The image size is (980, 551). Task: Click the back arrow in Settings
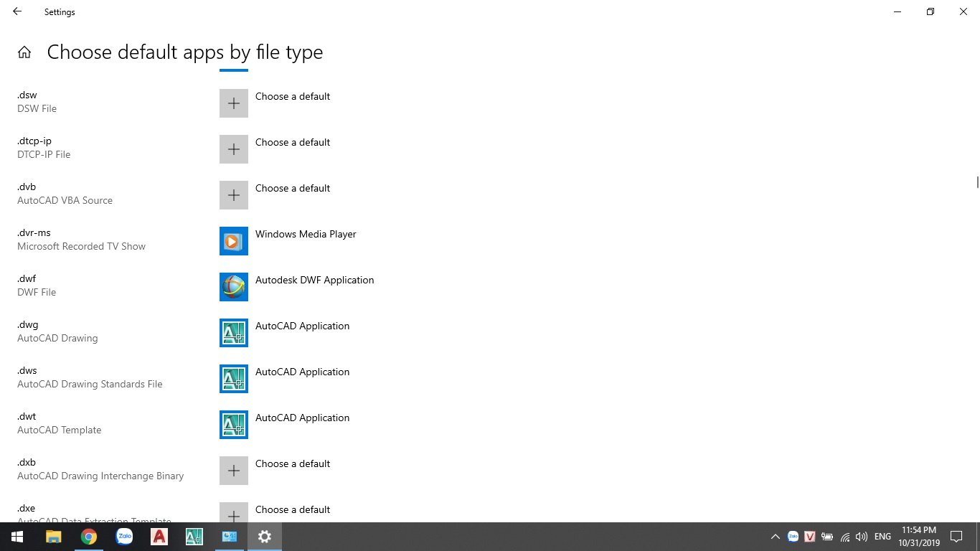click(17, 11)
